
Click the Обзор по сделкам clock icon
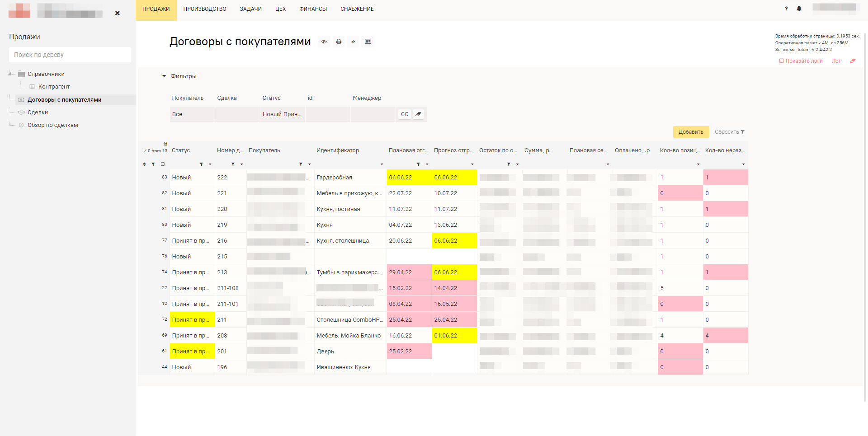point(21,125)
